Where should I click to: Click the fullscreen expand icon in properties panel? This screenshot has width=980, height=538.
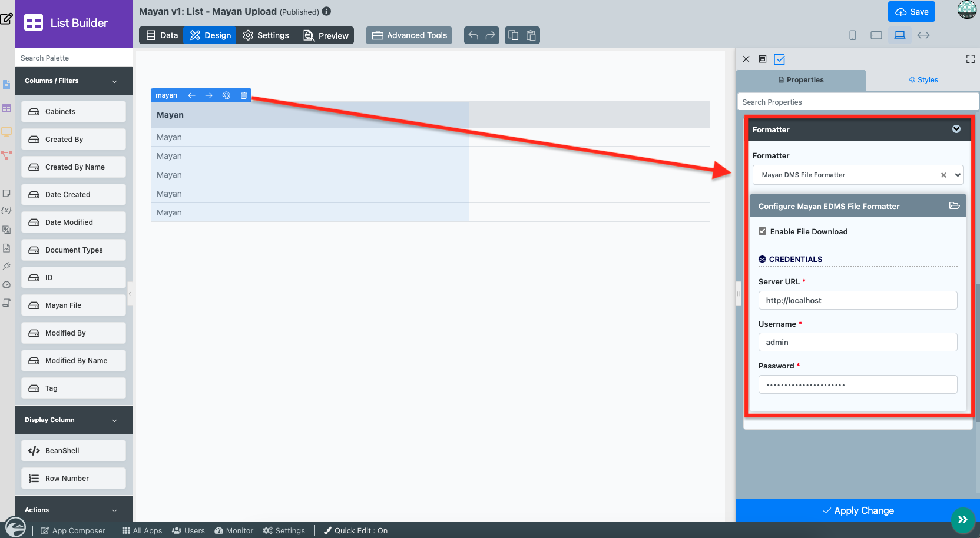click(971, 59)
